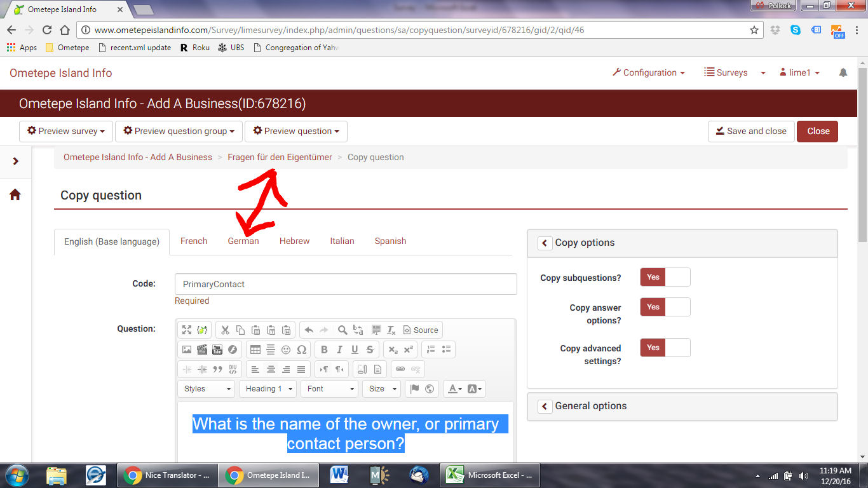Screen dimensions: 868x488
Task: Paste as plain text in the editor
Action: 271,330
